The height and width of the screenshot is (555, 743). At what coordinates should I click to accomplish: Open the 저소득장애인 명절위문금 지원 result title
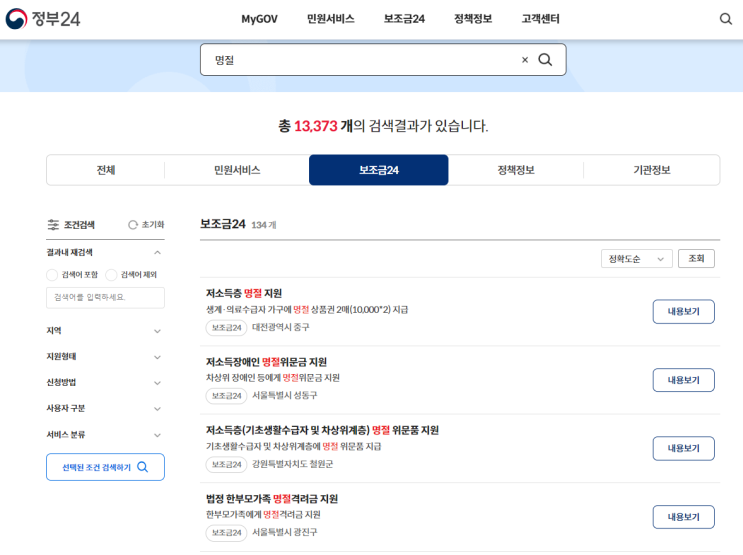click(x=266, y=362)
